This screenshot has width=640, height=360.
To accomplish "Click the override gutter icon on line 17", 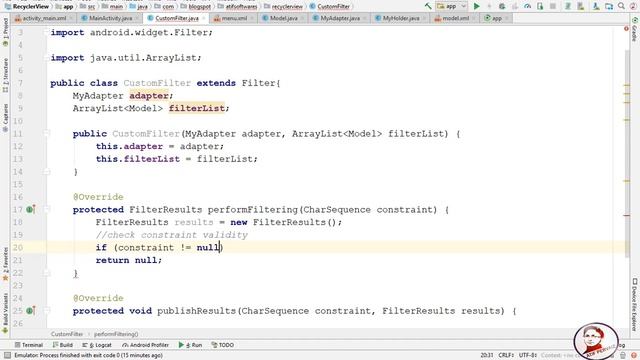I will [x=30, y=209].
